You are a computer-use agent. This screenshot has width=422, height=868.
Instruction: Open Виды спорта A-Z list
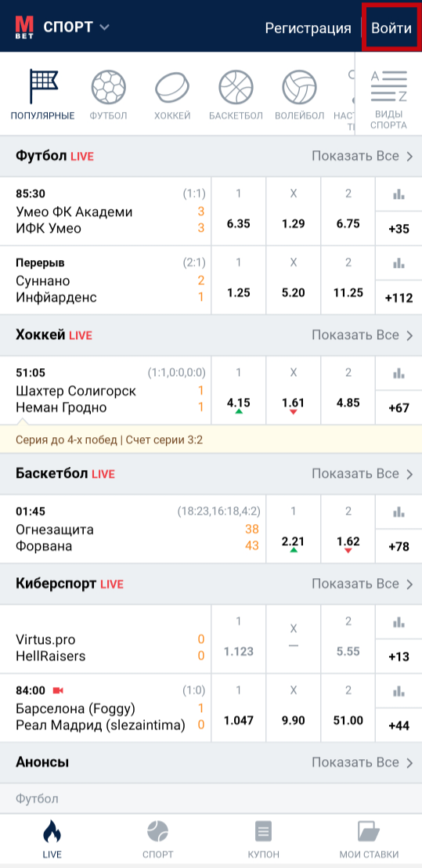point(388,99)
